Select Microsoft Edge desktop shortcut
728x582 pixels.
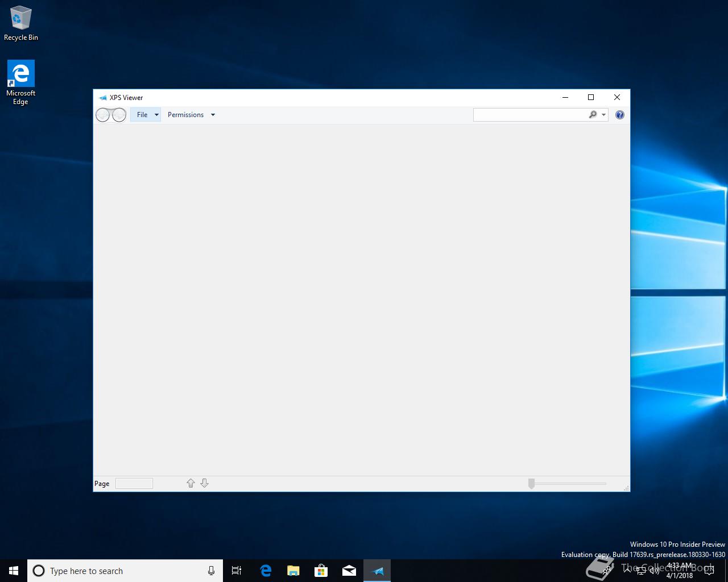[20, 83]
